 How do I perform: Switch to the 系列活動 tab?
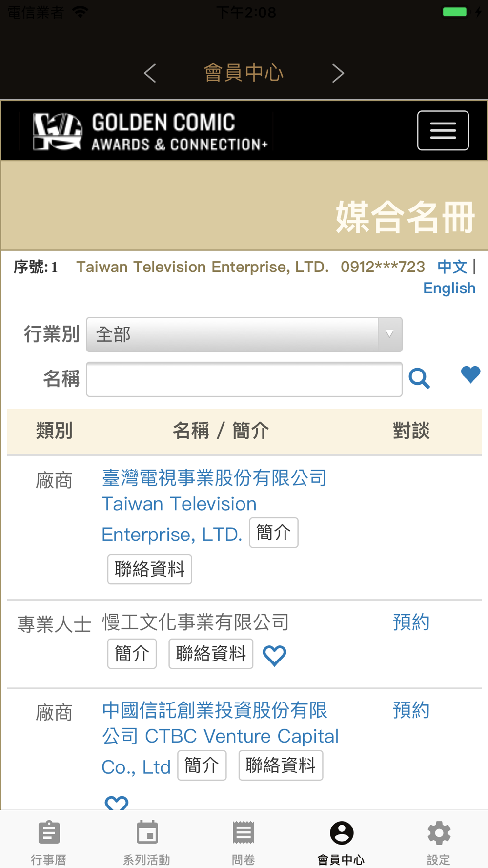coord(146,841)
